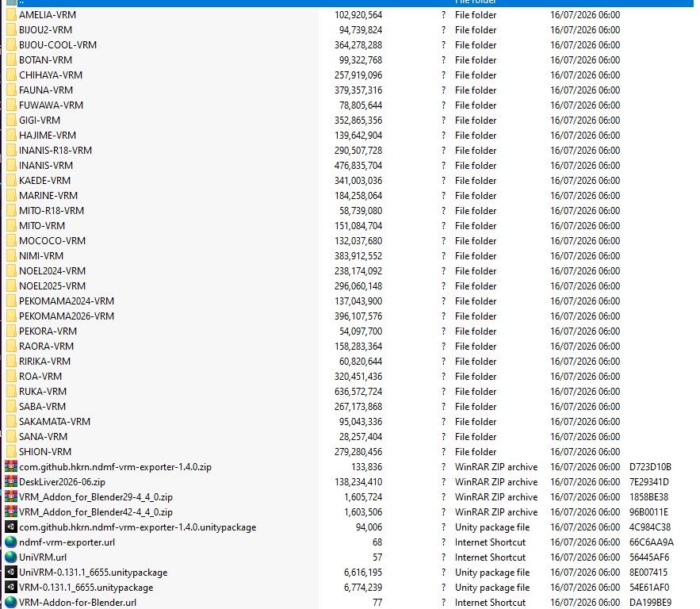Select the PEKOMAMA2024-VRM folder name

click(x=67, y=301)
